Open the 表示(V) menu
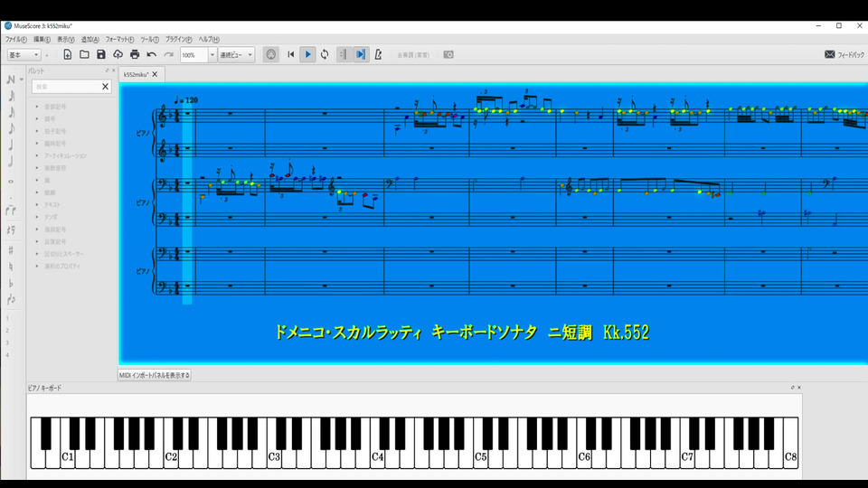Image resolution: width=868 pixels, height=488 pixels. click(x=66, y=39)
